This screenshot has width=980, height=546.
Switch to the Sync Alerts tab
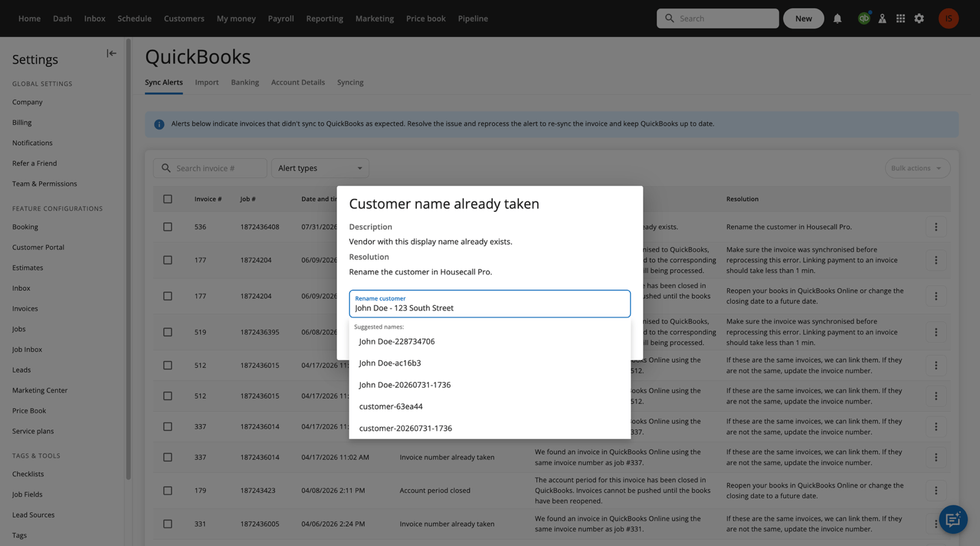164,82
